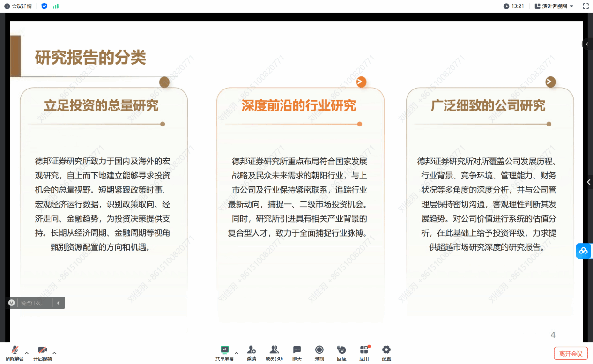Collapse the quick chat bar
This screenshot has height=364, width=593.
pos(58,303)
